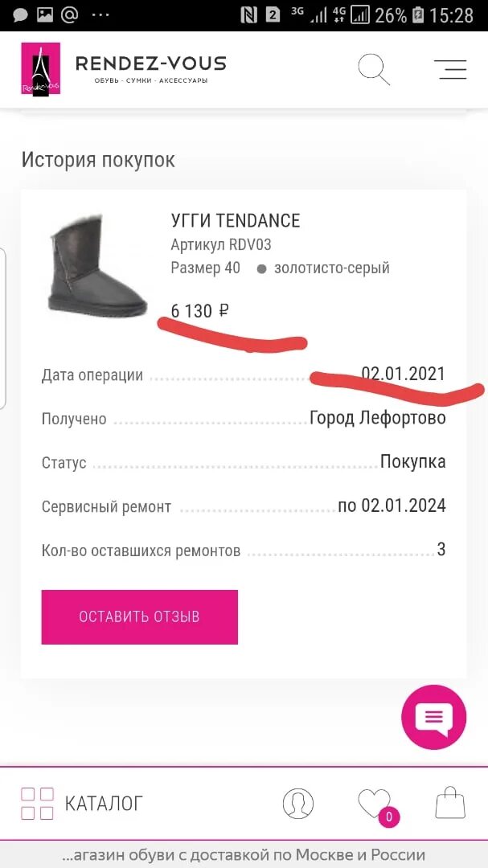Click the side pull handle on left edge
488x868 pixels.
click(x=2, y=329)
